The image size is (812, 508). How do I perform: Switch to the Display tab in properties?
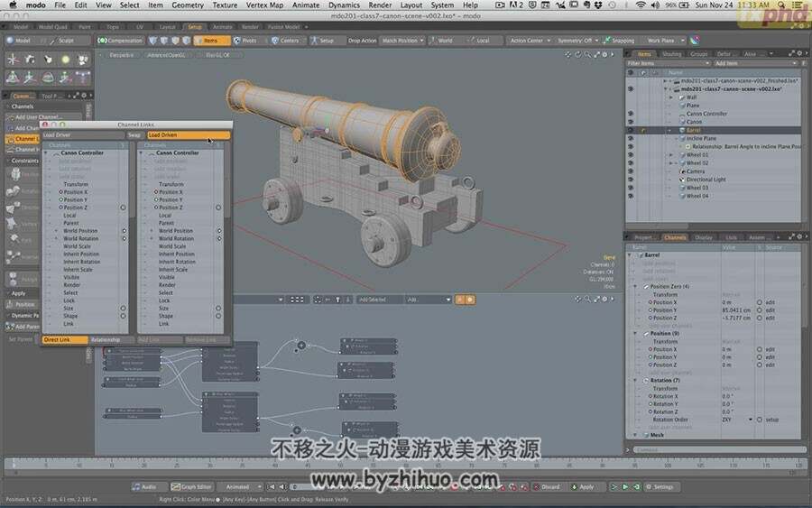pyautogui.click(x=703, y=237)
